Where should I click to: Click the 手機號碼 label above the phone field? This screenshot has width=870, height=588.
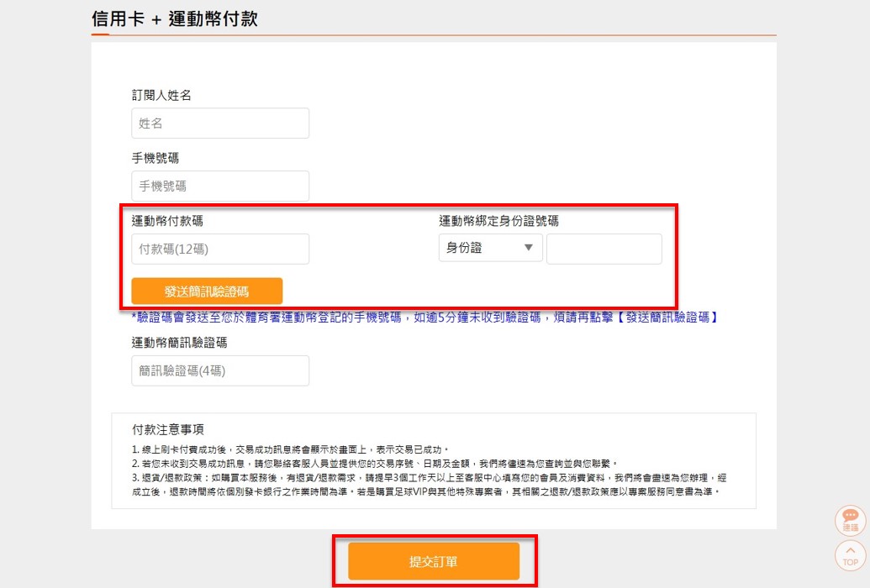coord(155,158)
